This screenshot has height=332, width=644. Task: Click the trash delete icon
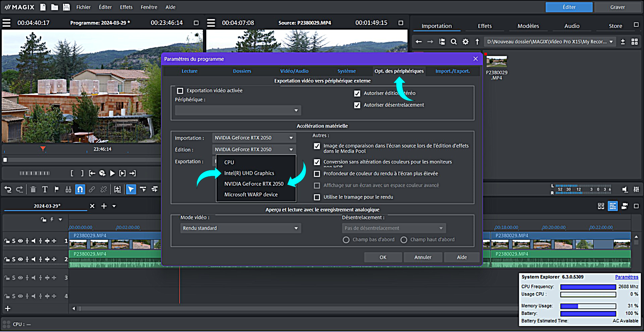tap(33, 189)
